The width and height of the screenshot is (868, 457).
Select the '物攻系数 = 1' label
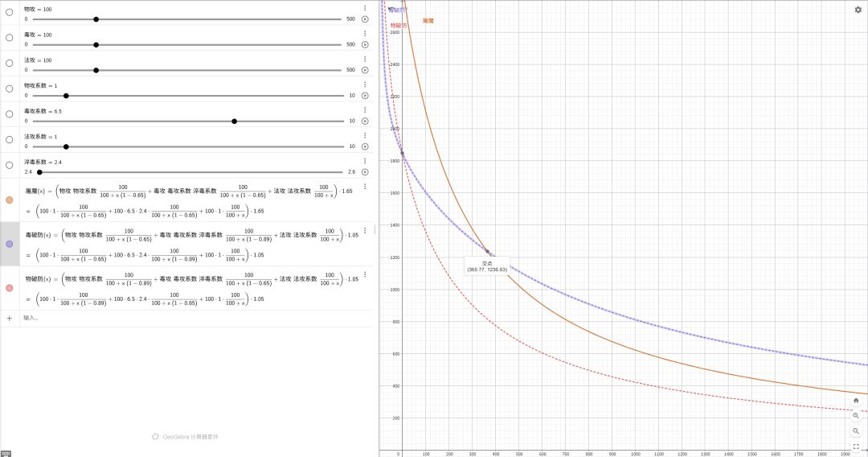[40, 86]
